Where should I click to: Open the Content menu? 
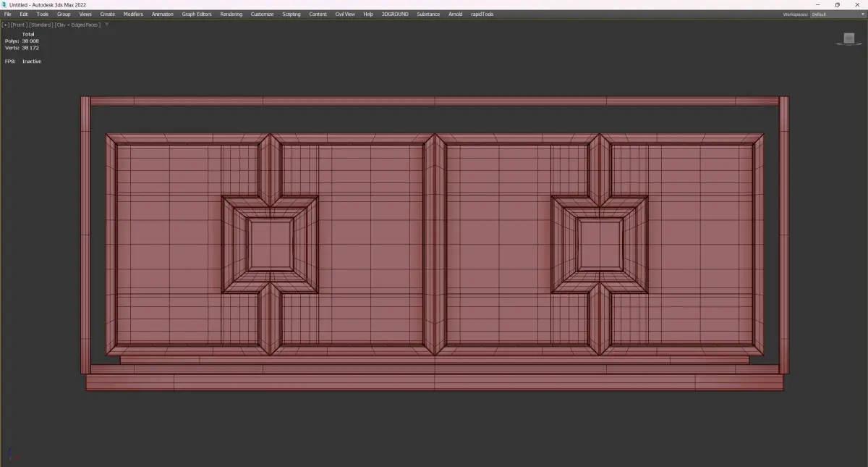318,14
